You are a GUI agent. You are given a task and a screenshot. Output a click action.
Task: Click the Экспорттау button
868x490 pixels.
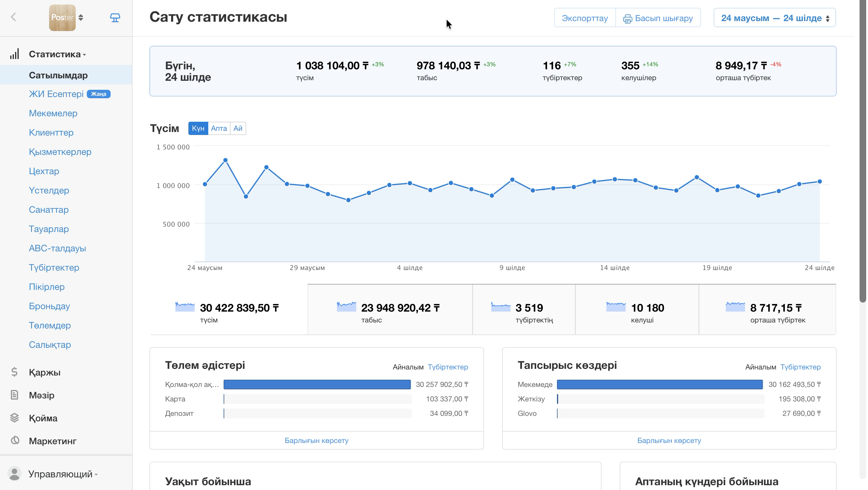pos(585,18)
